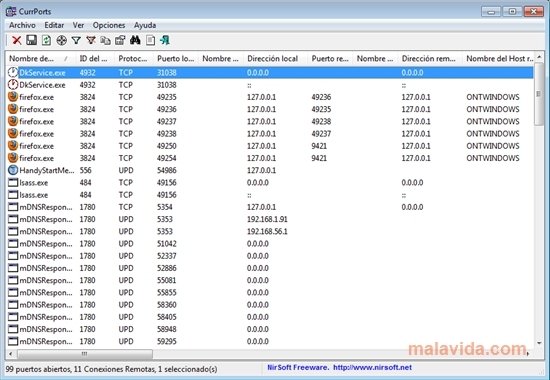Viewport: 550px width, 380px height.
Task: Click the red X close connections icon
Action: pyautogui.click(x=16, y=40)
